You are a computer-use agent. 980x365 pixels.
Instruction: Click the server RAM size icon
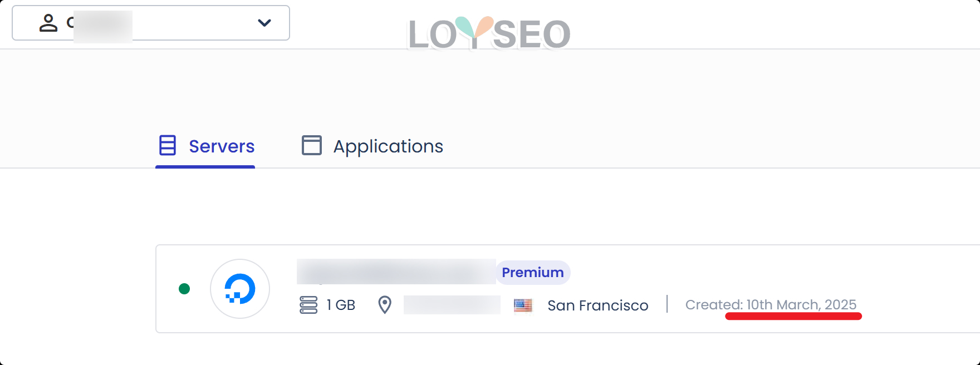point(308,305)
